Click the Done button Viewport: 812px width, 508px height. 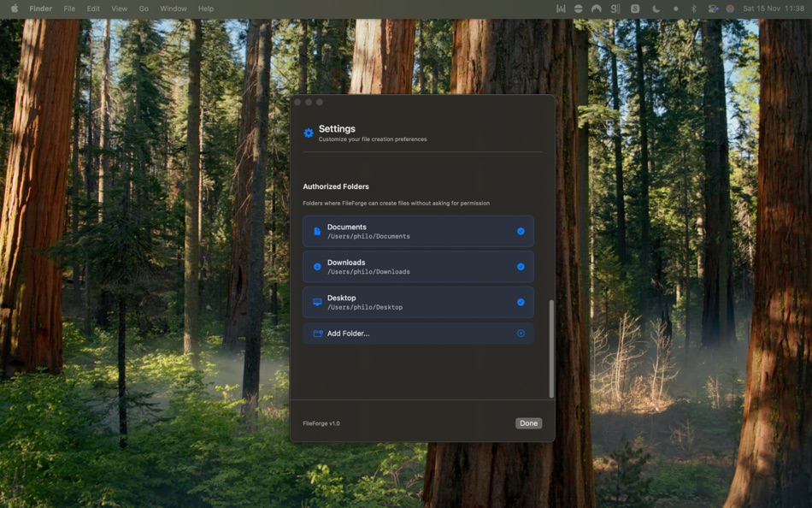point(528,422)
